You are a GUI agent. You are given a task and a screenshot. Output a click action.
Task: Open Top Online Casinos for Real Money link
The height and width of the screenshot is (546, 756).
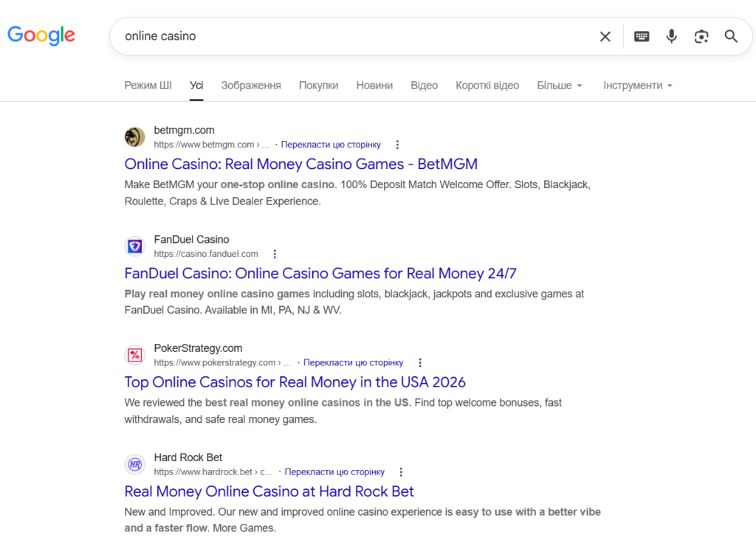click(295, 382)
